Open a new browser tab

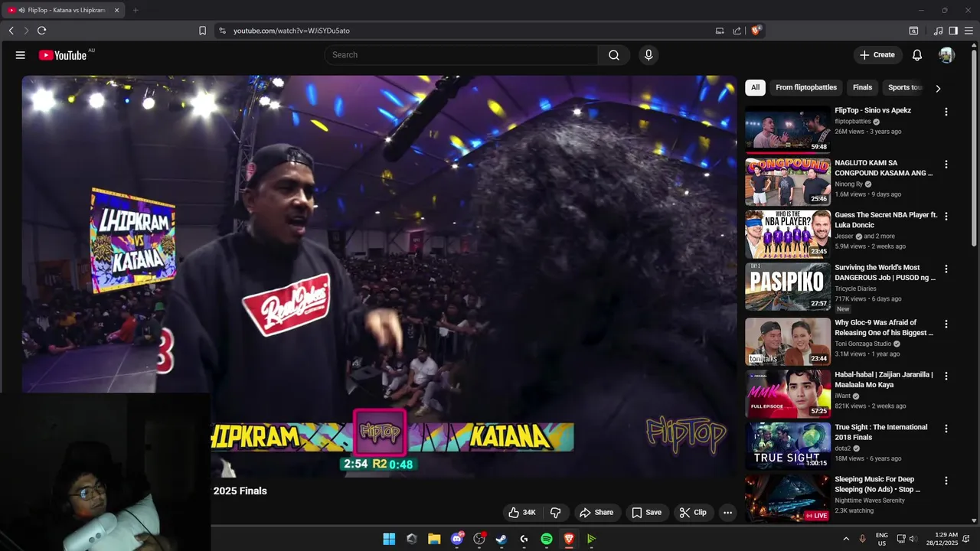[x=136, y=10]
